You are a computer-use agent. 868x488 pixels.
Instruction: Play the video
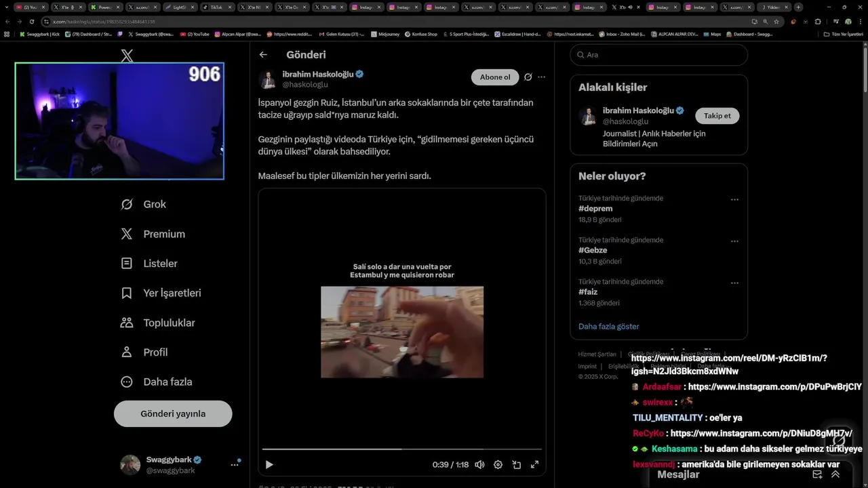pyautogui.click(x=269, y=464)
